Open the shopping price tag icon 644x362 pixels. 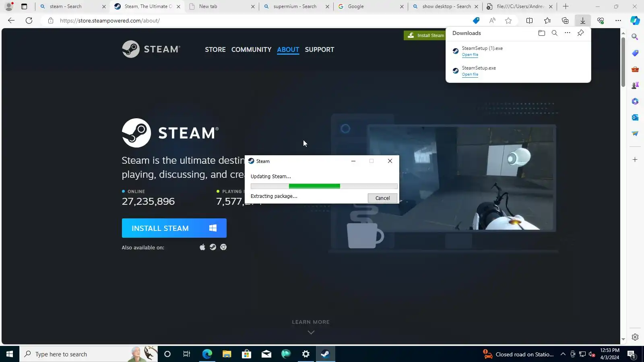tap(476, 21)
